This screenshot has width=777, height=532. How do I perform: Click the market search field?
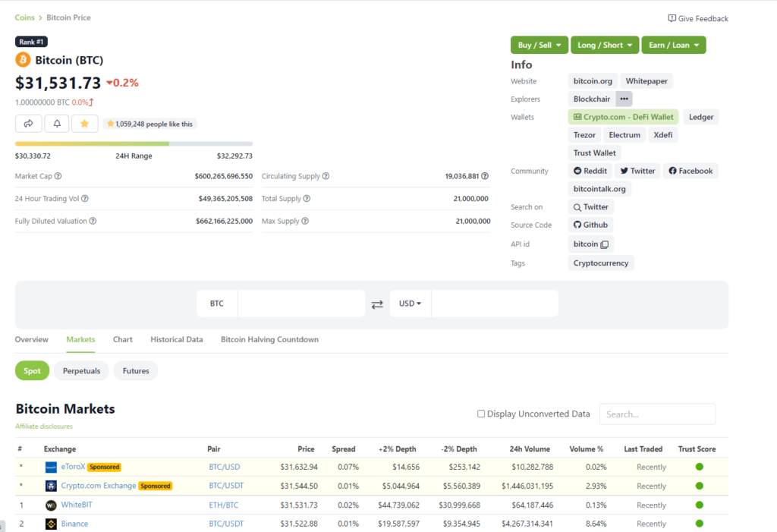[x=657, y=414]
